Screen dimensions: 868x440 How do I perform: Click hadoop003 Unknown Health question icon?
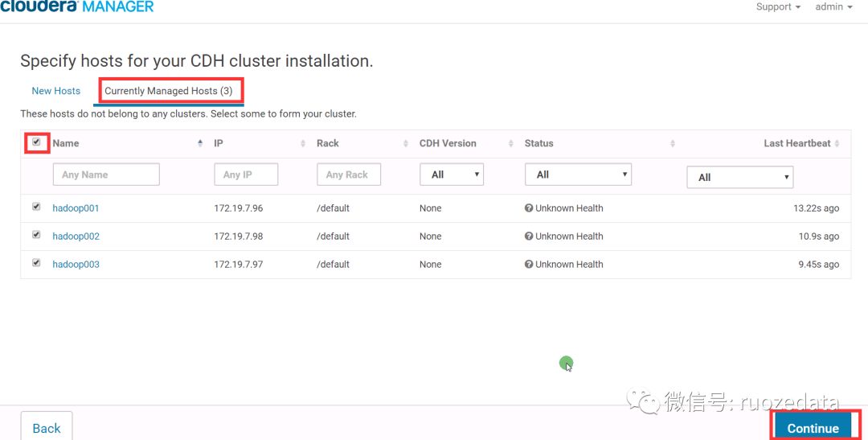pyautogui.click(x=529, y=265)
